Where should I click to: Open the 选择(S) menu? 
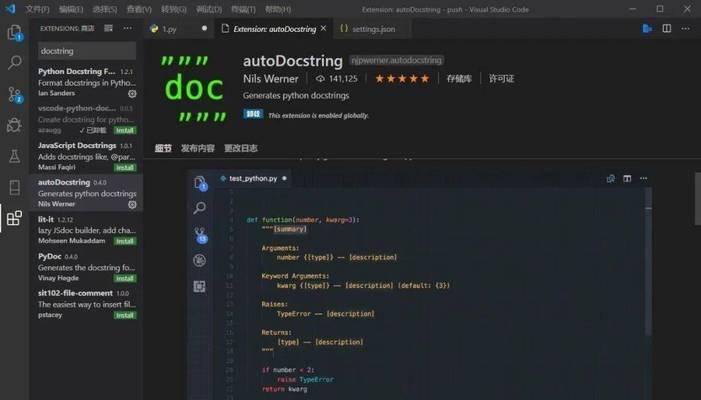pos(105,9)
